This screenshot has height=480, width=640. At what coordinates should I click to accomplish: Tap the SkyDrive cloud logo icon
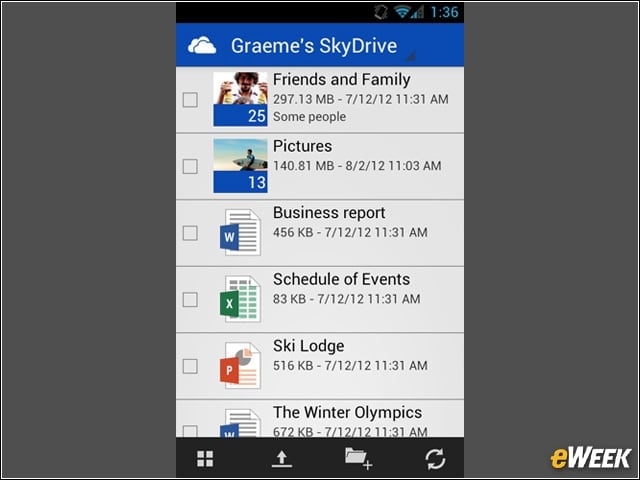(202, 45)
